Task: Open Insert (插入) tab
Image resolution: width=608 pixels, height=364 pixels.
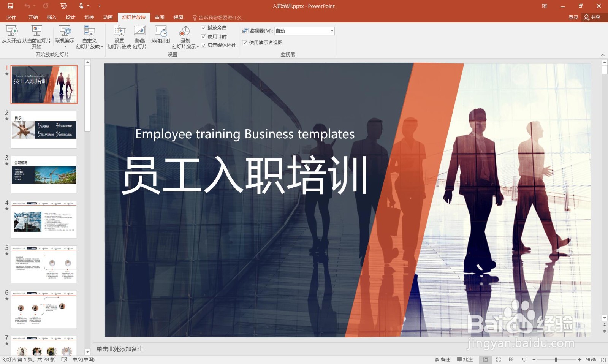Action: 52,17
